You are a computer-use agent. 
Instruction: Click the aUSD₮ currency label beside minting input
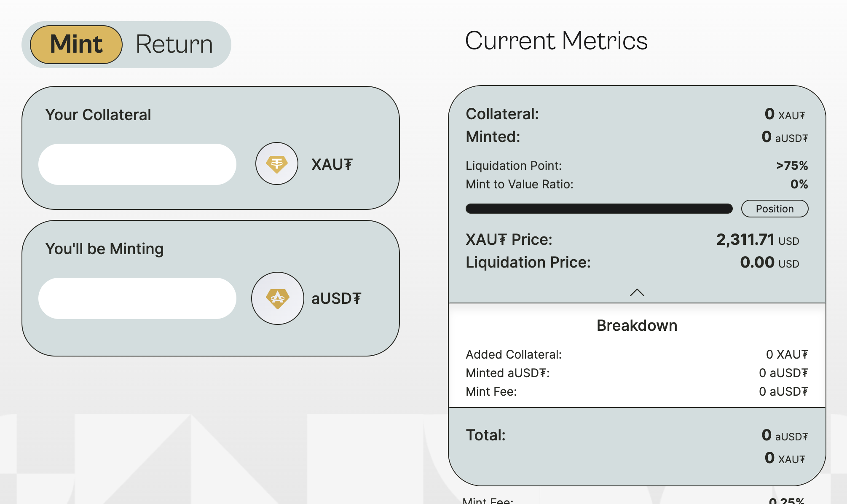click(336, 298)
